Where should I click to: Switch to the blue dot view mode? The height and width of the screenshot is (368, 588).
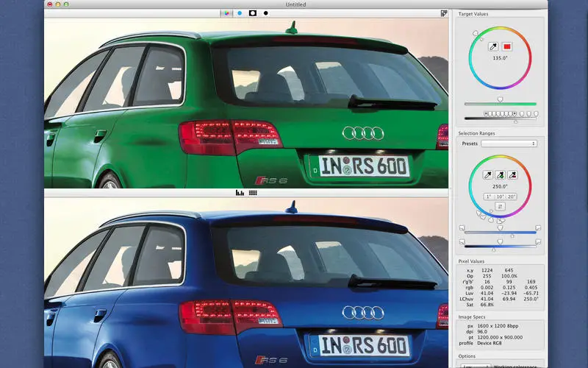[240, 13]
